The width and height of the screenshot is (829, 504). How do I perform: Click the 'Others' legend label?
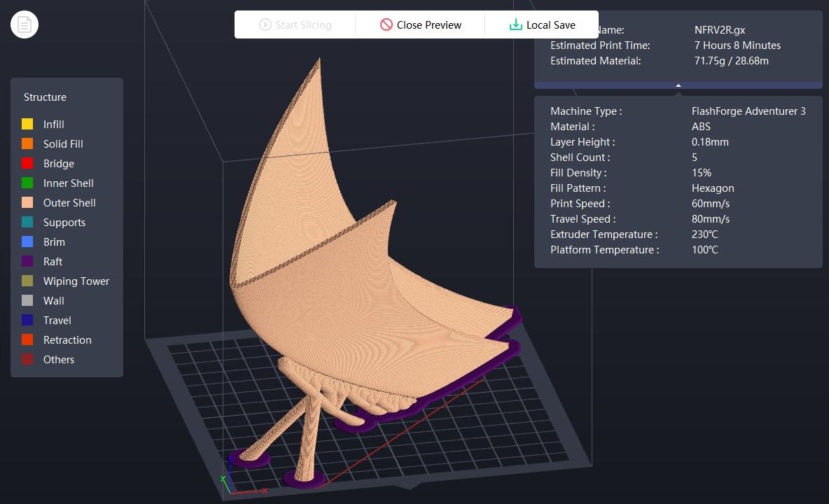[59, 359]
